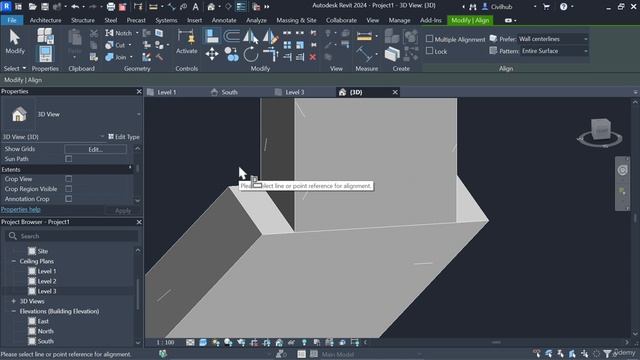The width and height of the screenshot is (640, 360).
Task: Choose Mirror - Pick Axis tool
Action: coord(251,36)
